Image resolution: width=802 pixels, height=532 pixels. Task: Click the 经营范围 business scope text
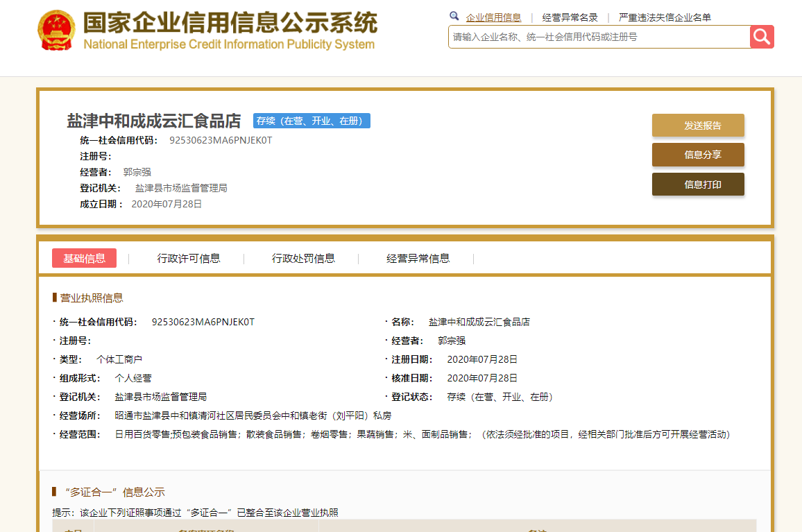point(423,434)
